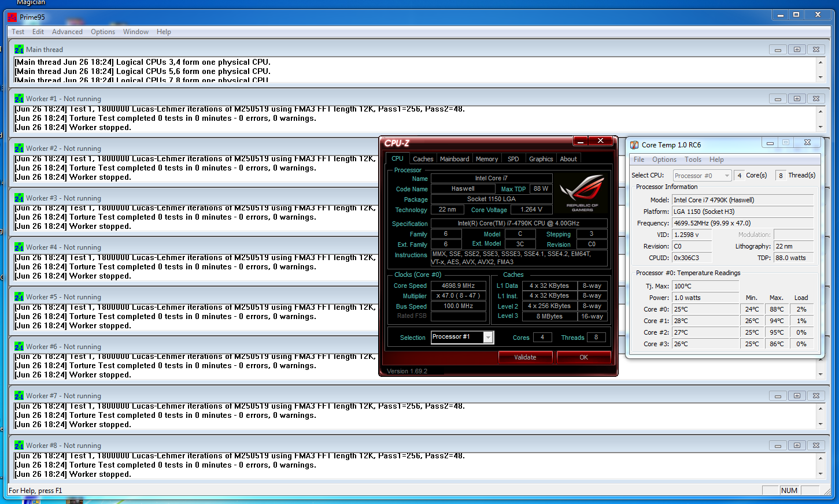Maximize the Worker #1 child window
The image size is (839, 504).
(797, 99)
